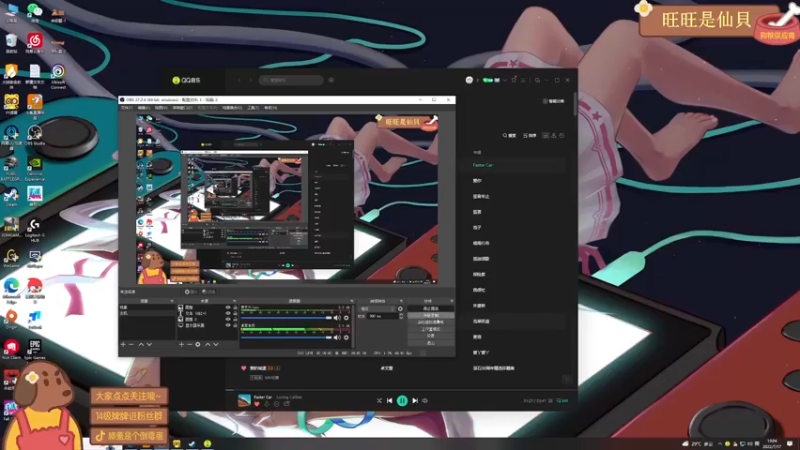Show lyrics icon beside playback time
800x450 pixels.
click(550, 401)
